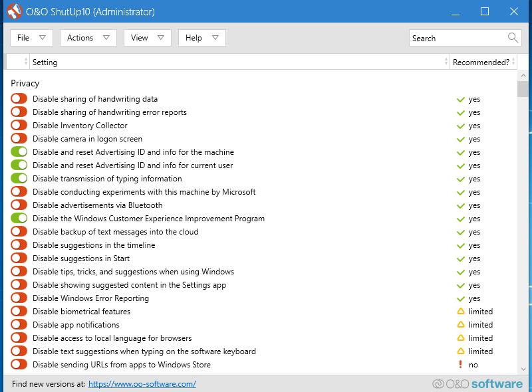Maximize the O&O ShutUp10 window

pos(485,11)
